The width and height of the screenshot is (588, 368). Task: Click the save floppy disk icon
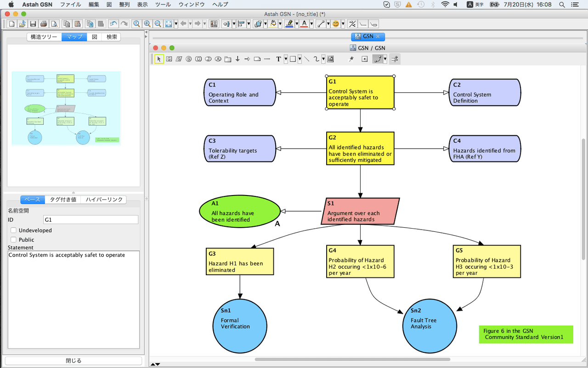coord(33,23)
